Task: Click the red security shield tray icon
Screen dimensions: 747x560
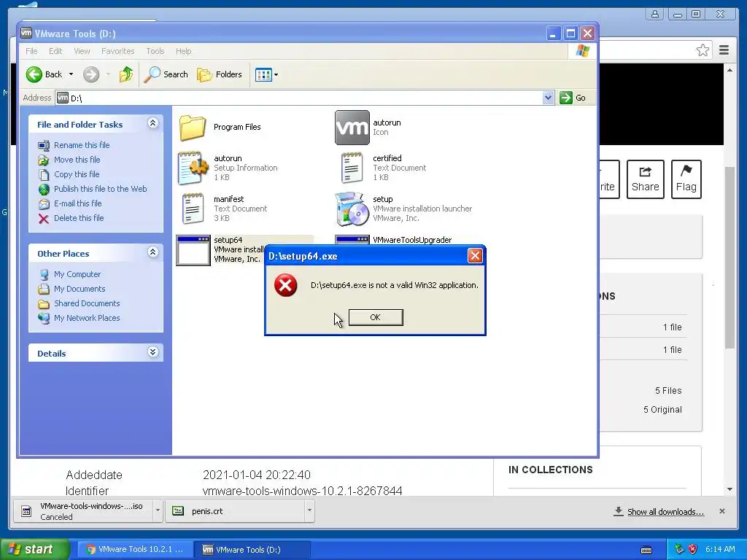Action: click(x=693, y=549)
